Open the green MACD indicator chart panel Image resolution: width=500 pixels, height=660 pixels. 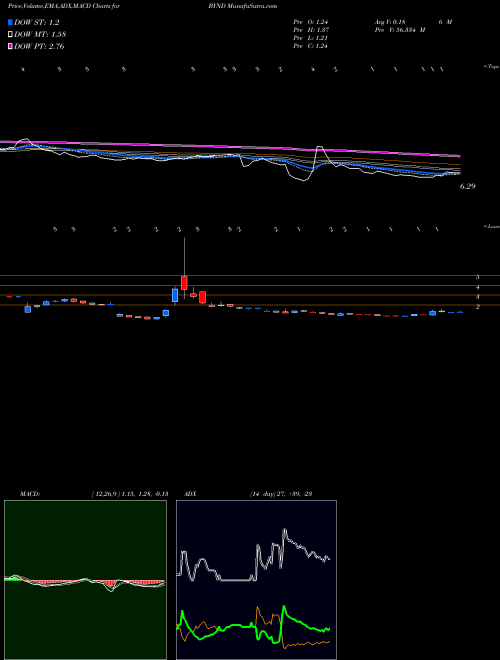coord(85,580)
